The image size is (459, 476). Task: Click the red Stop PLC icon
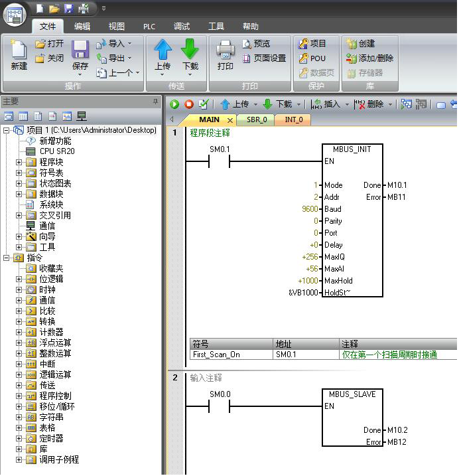(x=189, y=104)
